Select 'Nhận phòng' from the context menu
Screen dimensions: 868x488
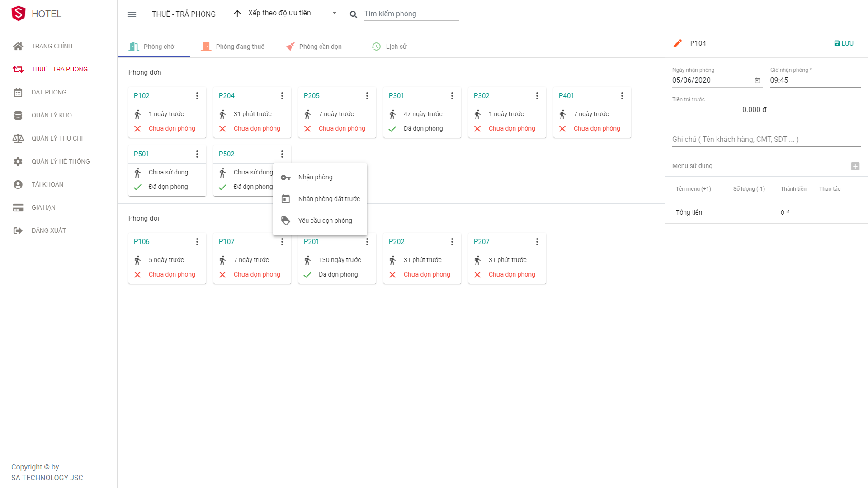pos(316,177)
